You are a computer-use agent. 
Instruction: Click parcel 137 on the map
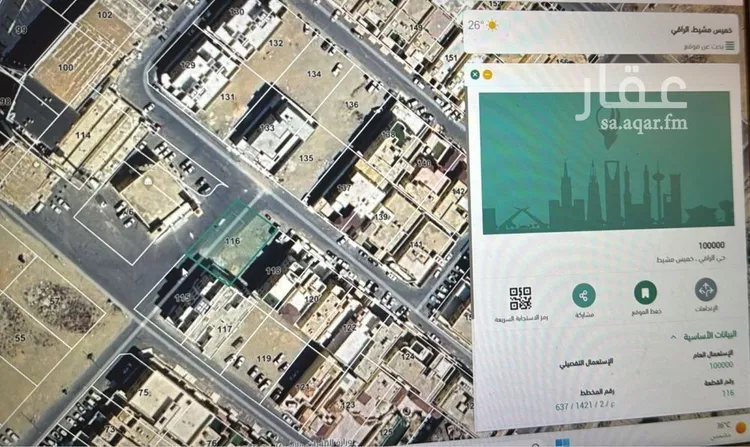pos(344,188)
